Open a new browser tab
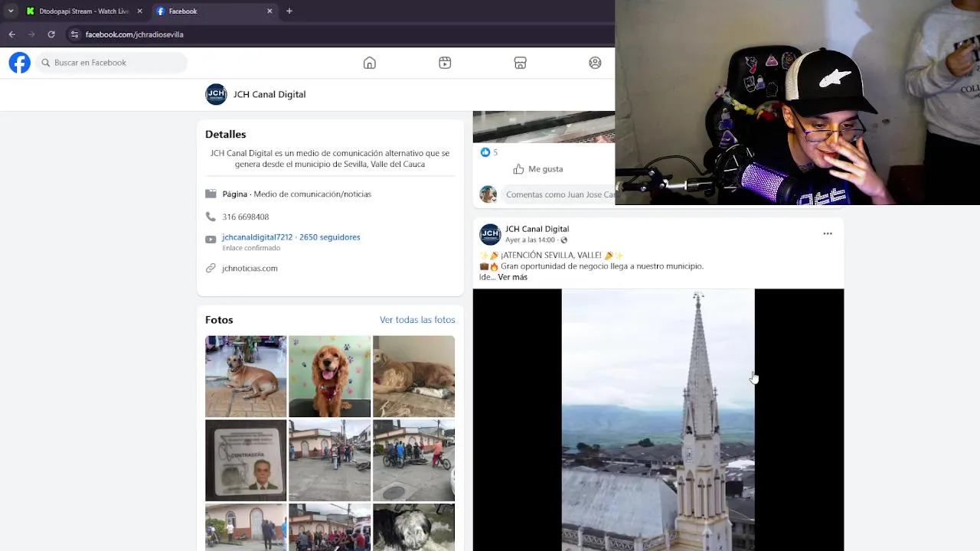The height and width of the screenshot is (551, 980). [x=289, y=11]
